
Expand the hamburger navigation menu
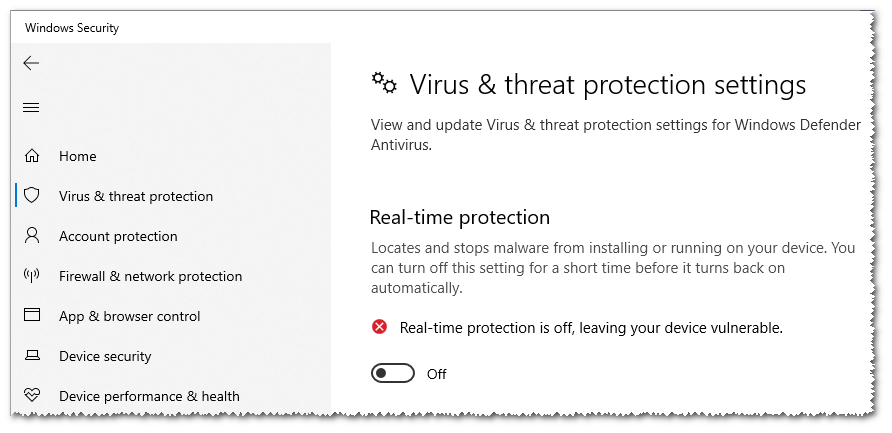pyautogui.click(x=31, y=108)
